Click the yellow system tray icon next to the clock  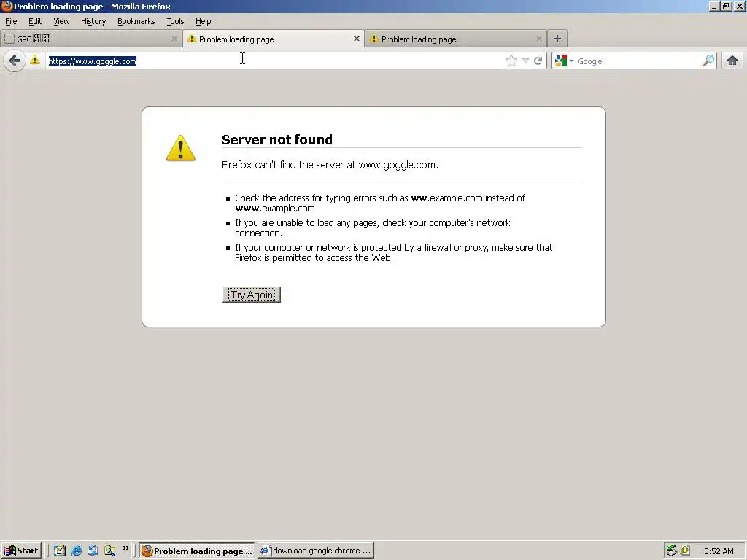[685, 551]
